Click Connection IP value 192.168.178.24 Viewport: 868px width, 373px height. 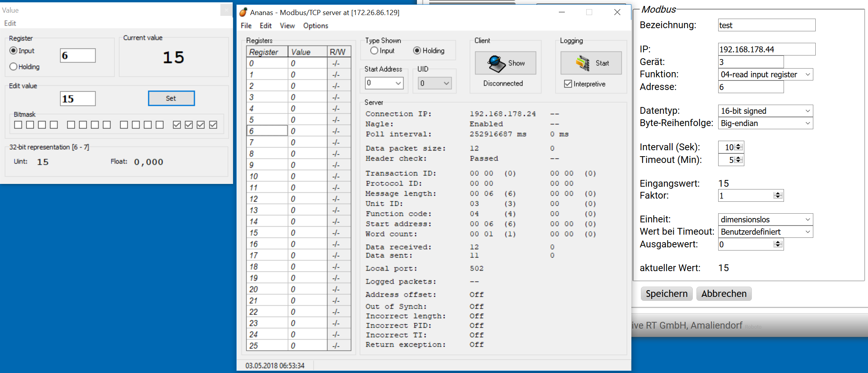coord(503,114)
